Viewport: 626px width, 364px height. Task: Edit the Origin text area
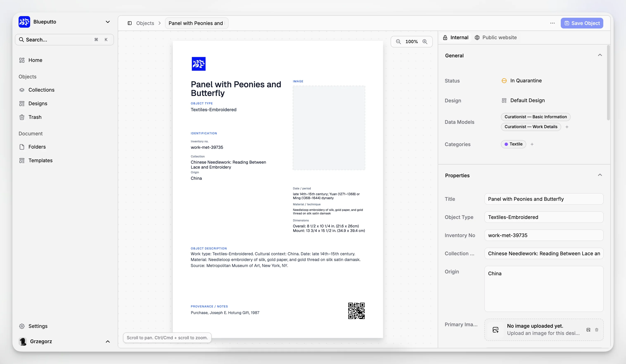pyautogui.click(x=544, y=289)
